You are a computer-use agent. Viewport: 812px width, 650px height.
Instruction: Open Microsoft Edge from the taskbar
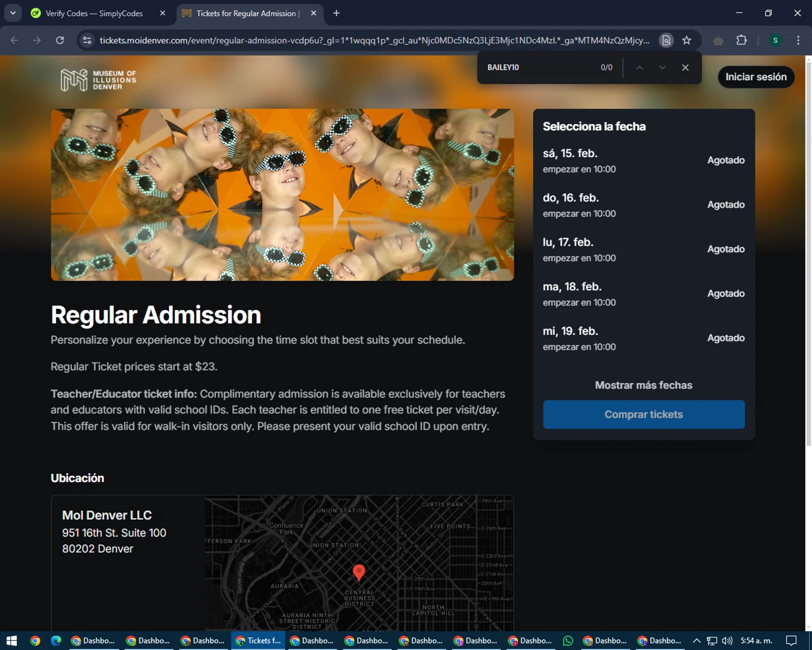(x=56, y=641)
